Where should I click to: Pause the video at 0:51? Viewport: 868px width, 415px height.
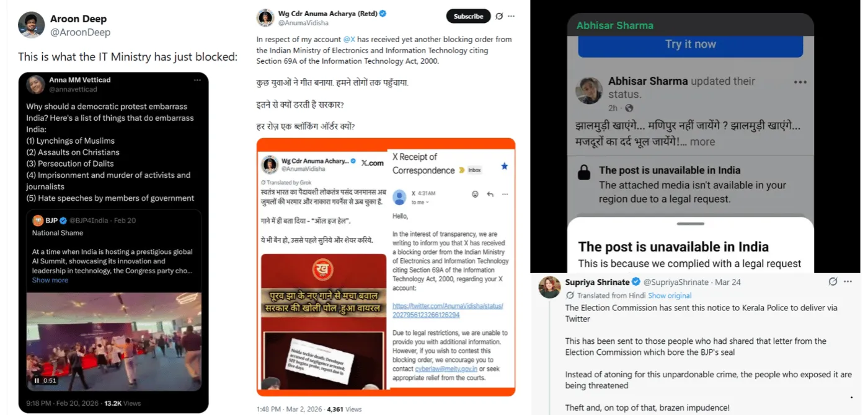coord(37,380)
